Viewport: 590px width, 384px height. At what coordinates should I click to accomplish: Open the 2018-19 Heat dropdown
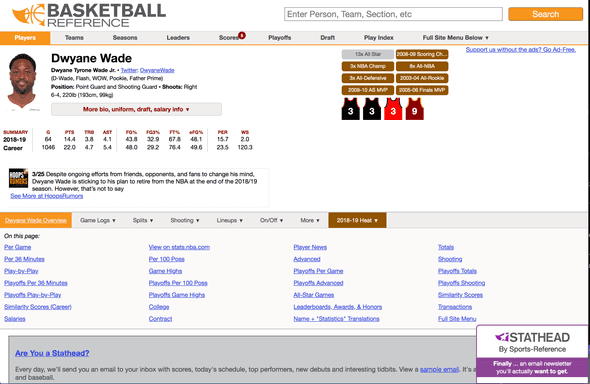[x=357, y=220]
